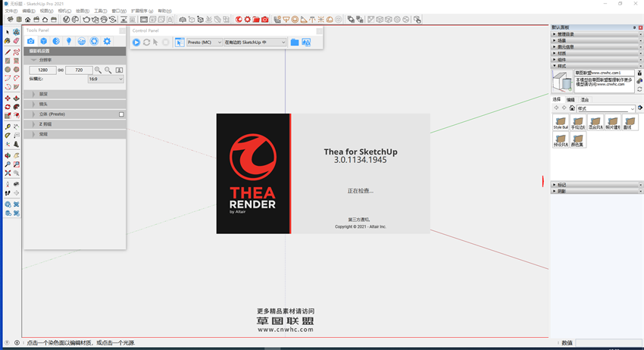Open the light bulb tab in Tools Panel
644x350 pixels.
(x=68, y=41)
